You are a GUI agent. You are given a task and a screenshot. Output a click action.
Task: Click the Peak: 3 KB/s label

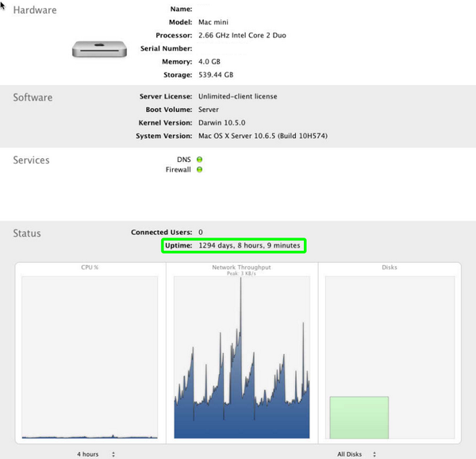241,274
